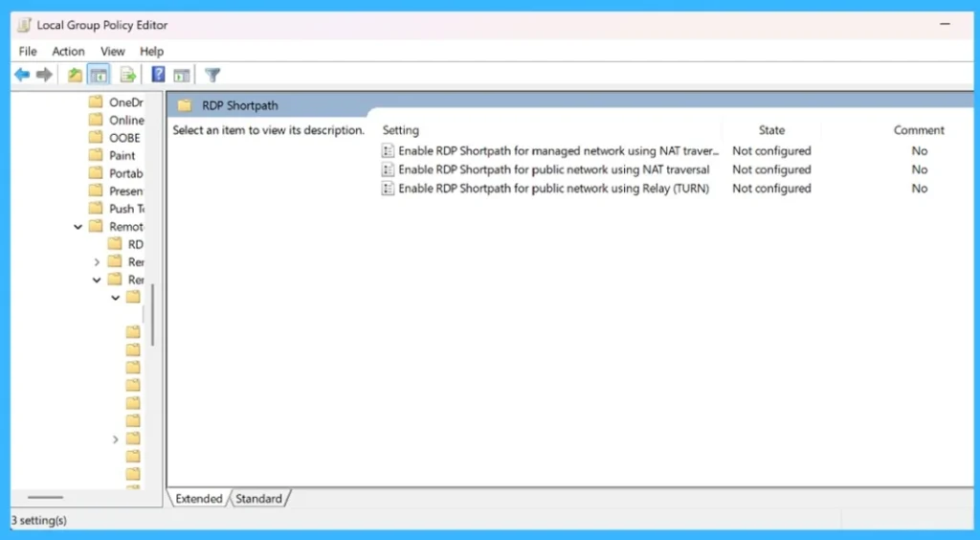The height and width of the screenshot is (540, 980).
Task: Expand the collapsed subfolder near tree bottom
Action: [115, 439]
